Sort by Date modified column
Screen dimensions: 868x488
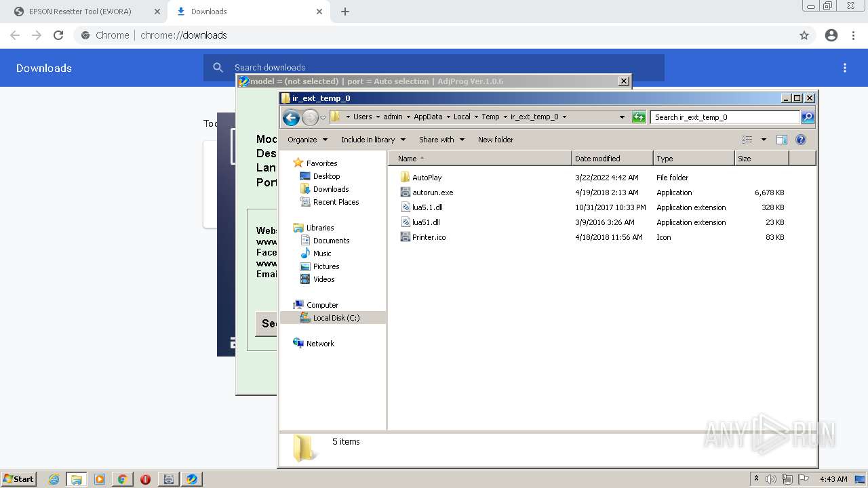pos(612,159)
